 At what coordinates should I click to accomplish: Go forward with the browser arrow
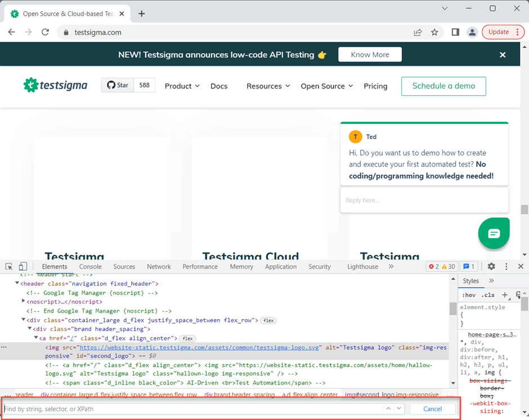[29, 33]
